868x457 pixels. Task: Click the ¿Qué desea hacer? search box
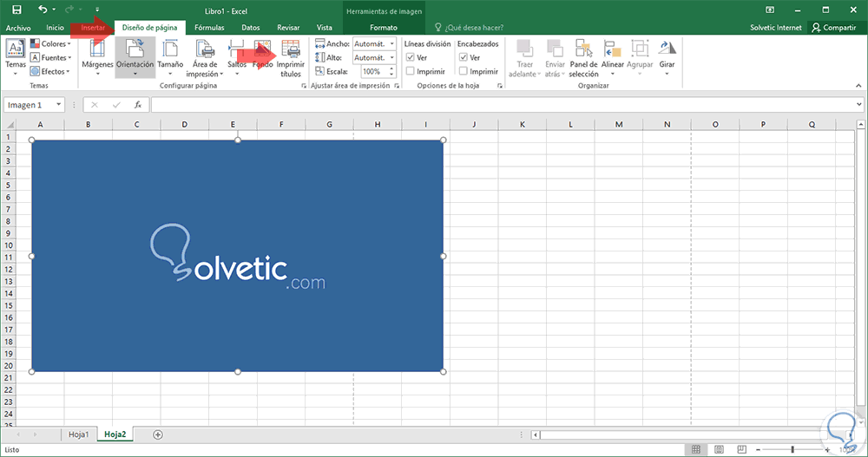click(x=470, y=28)
